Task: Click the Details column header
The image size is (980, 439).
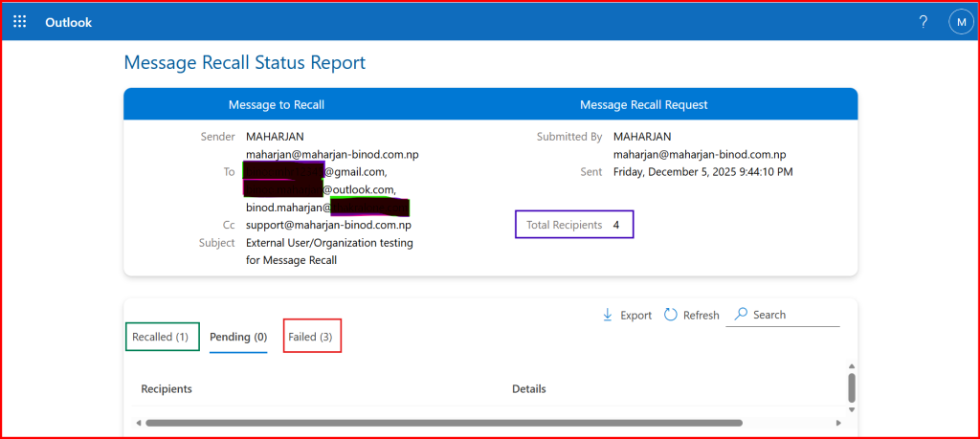Action: point(528,389)
